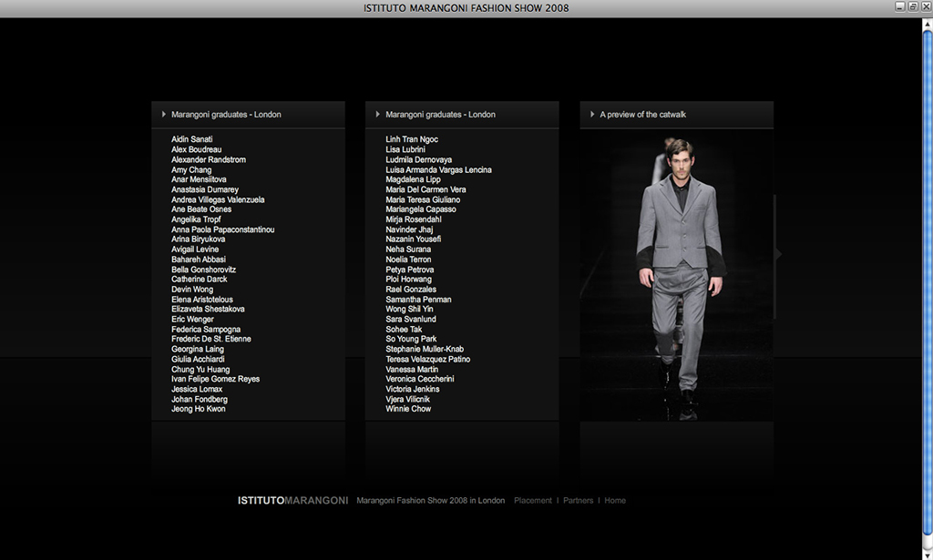Select Victoria Jenkins
This screenshot has width=933, height=560.
(413, 389)
